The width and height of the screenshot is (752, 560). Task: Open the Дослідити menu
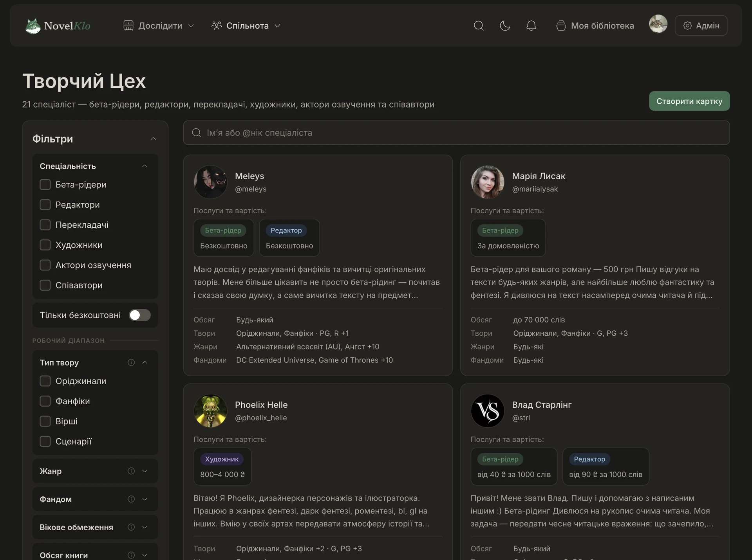[159, 26]
